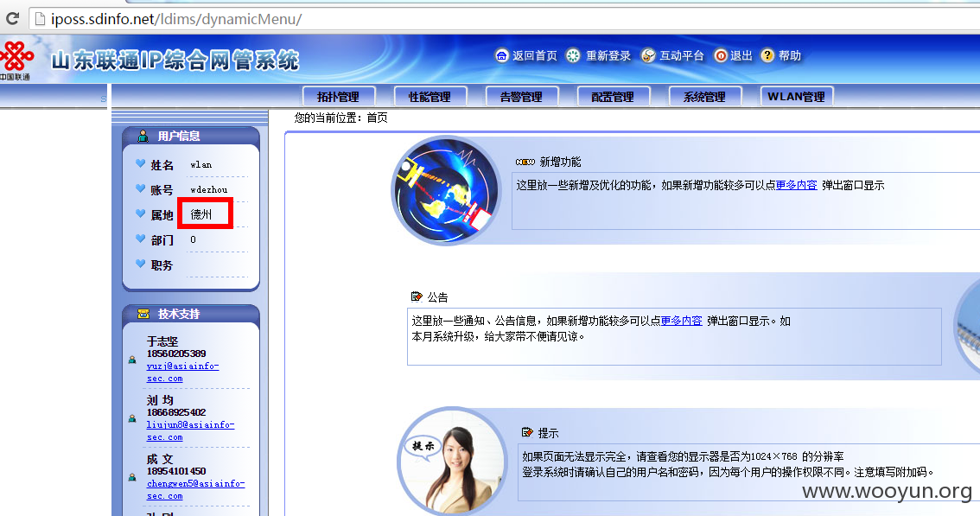Screen dimensions: 980x516
Task: Click the 公告 section heading
Action: 437,297
